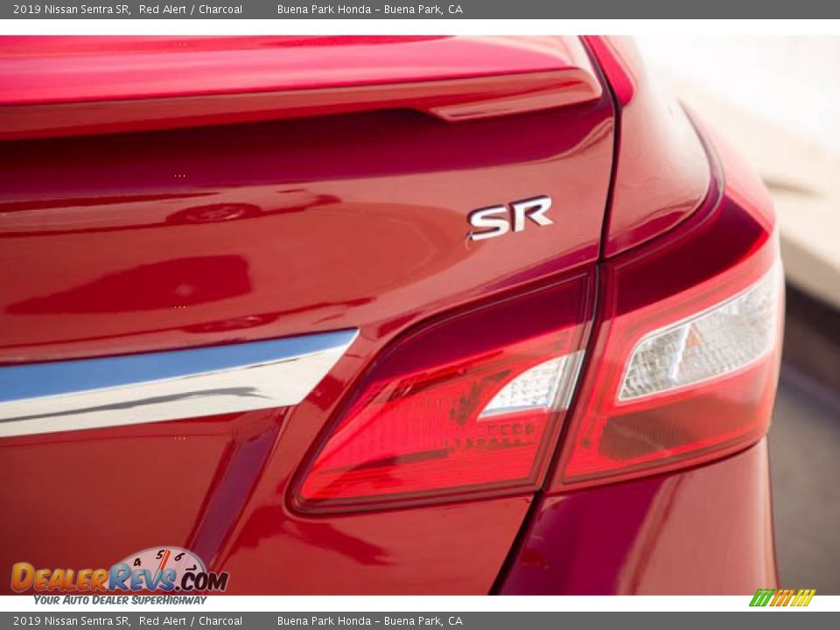
Task: Click the top "Red Alert / Charcoal" color text
Action: point(190,10)
